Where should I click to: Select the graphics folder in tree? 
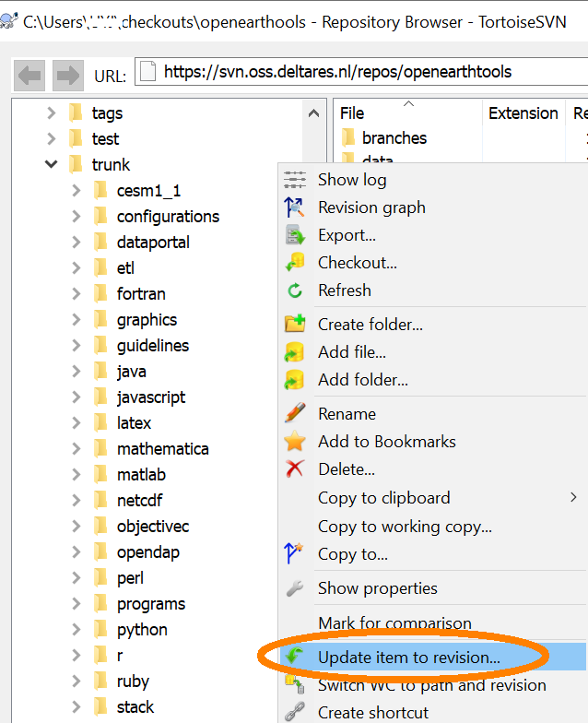(x=147, y=319)
